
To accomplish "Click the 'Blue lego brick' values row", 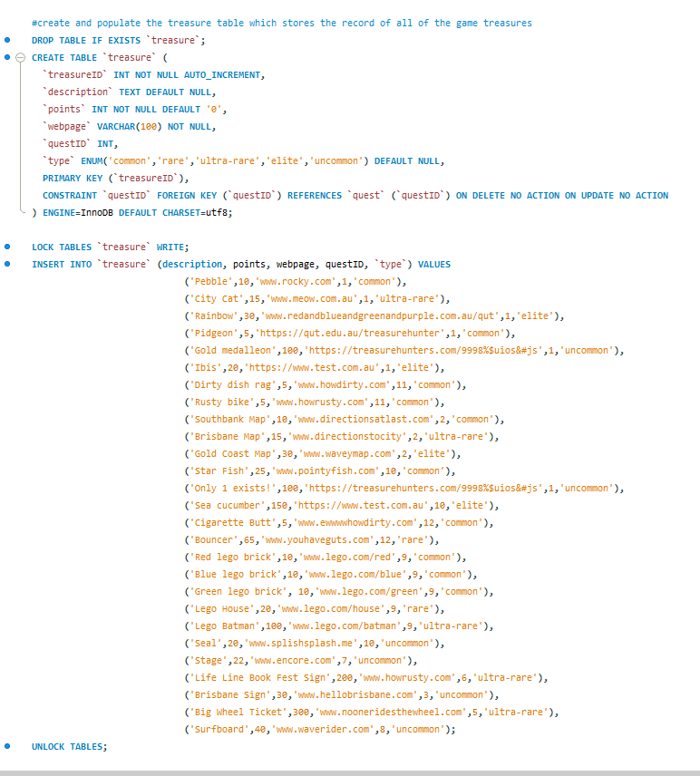I will tap(331, 574).
